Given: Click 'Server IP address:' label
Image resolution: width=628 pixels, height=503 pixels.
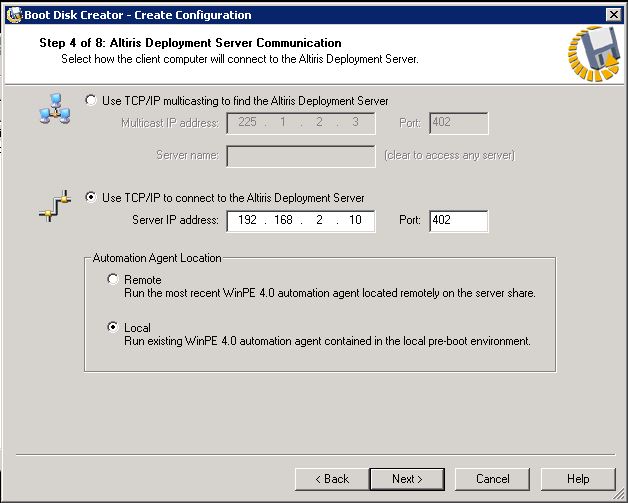Looking at the screenshot, I should 175,220.
